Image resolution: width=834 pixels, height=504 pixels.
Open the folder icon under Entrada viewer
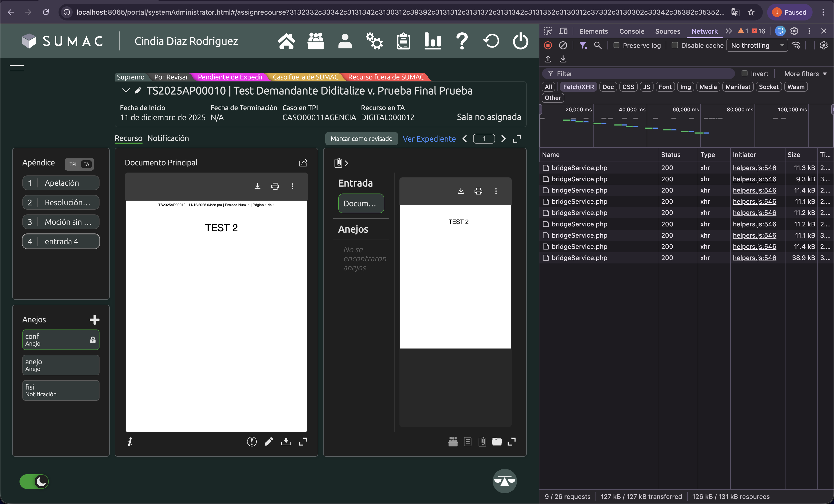coord(496,441)
